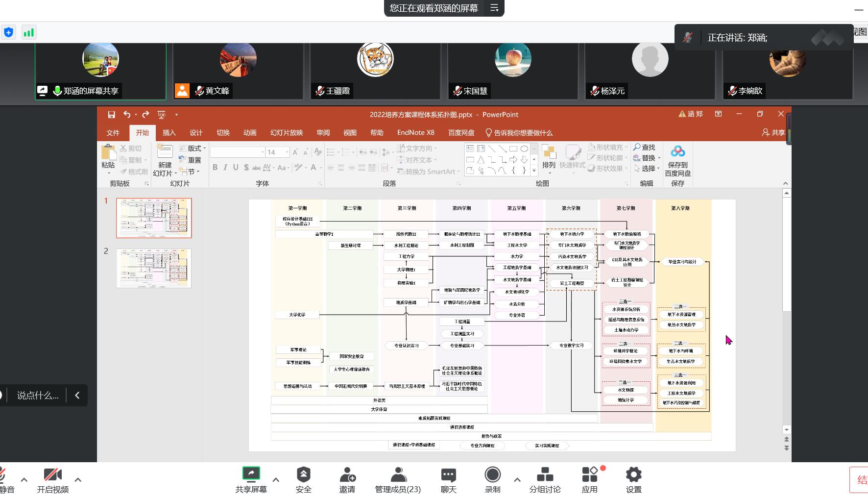This screenshot has height=497, width=868.
Task: Click the Invite participants icon
Action: (347, 474)
